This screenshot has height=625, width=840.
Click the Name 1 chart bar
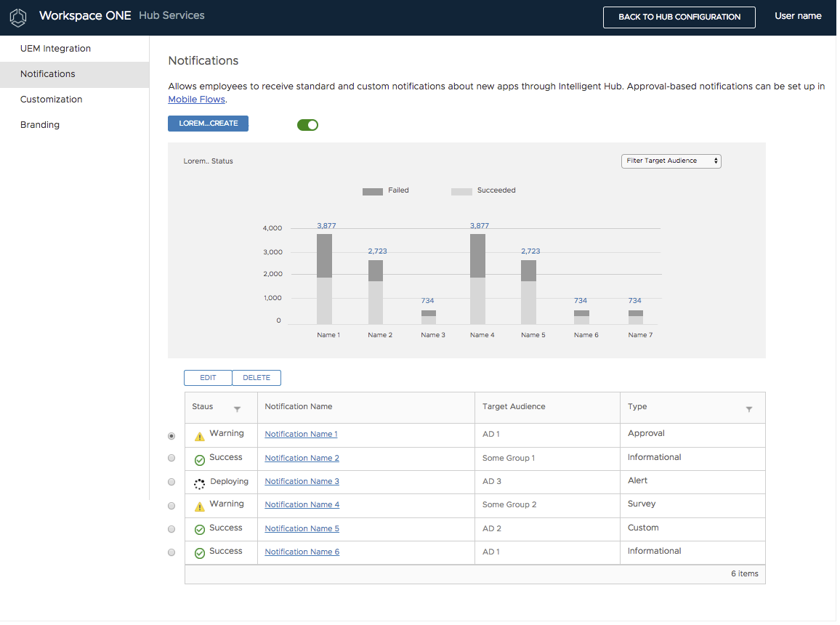tap(324, 279)
